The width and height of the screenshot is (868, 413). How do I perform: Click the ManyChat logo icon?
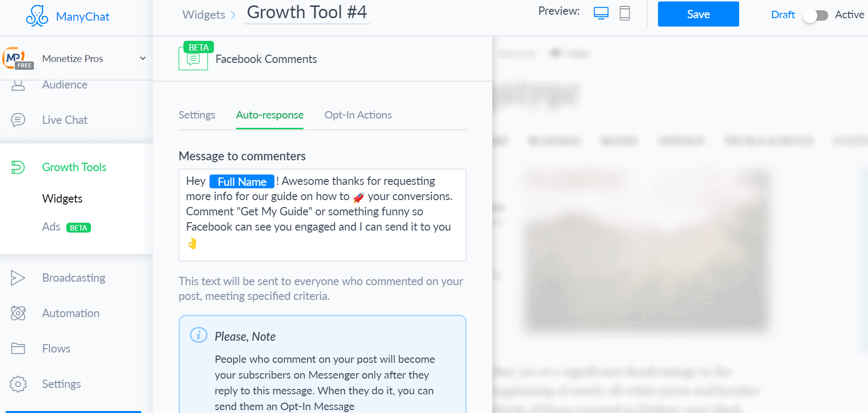point(37,16)
